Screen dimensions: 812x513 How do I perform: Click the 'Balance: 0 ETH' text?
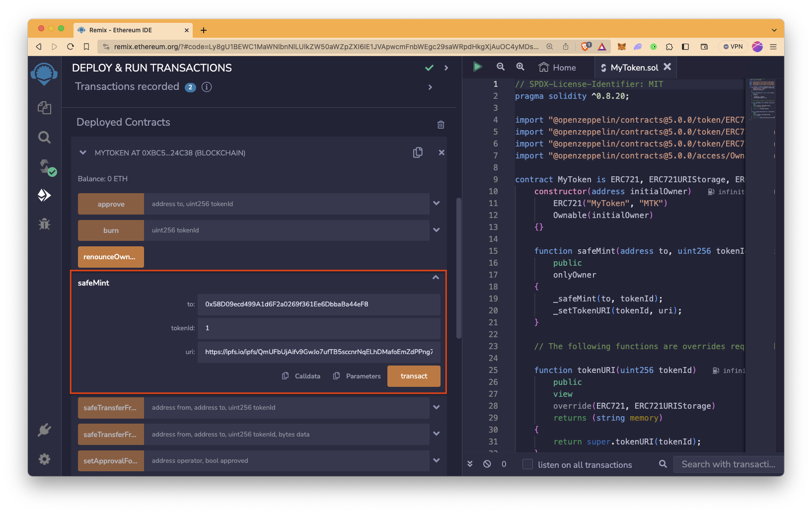coord(103,179)
